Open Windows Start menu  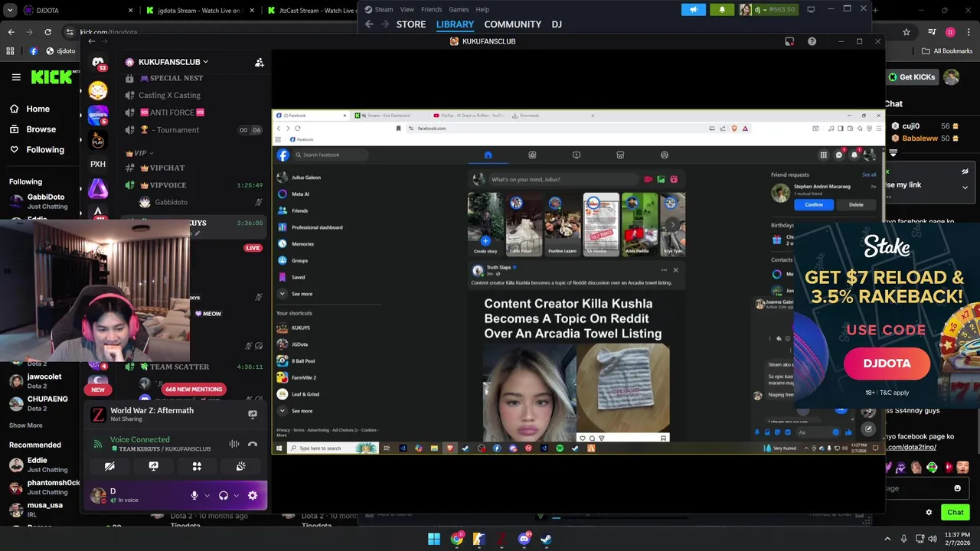pyautogui.click(x=434, y=539)
